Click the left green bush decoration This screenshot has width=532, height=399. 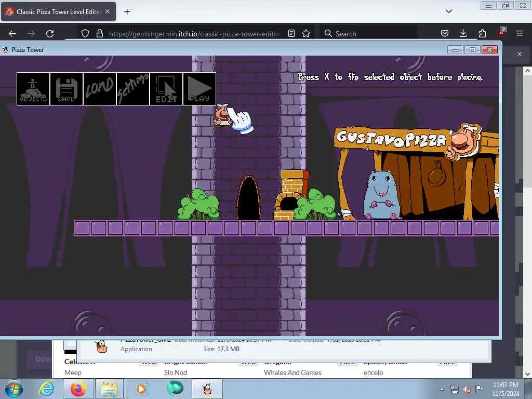point(199,204)
